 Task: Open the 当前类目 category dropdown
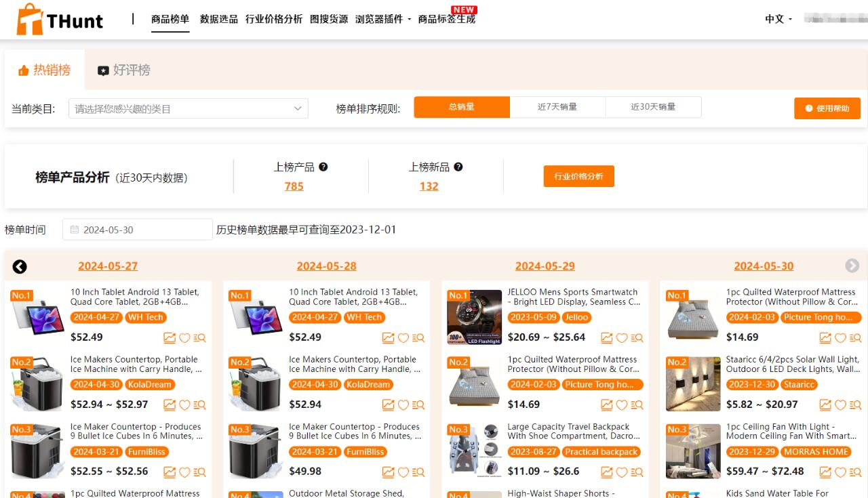189,108
